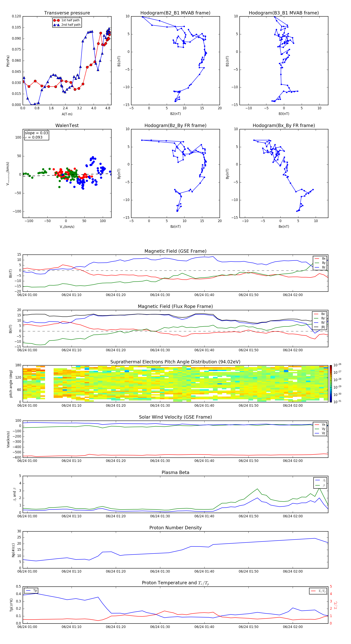Click "06/24 02:00" tick under Plasma Beta
The width and height of the screenshot is (351, 644).
point(292,516)
